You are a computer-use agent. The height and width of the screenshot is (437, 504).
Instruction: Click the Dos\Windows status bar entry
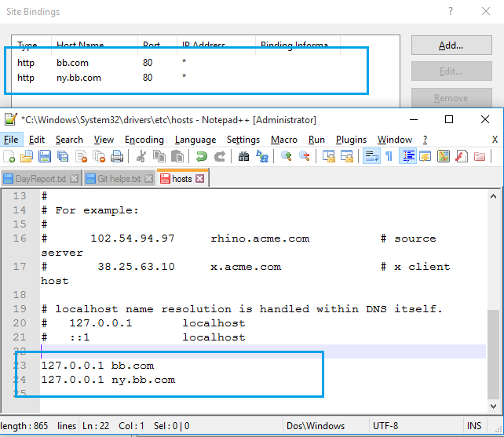tap(316, 426)
